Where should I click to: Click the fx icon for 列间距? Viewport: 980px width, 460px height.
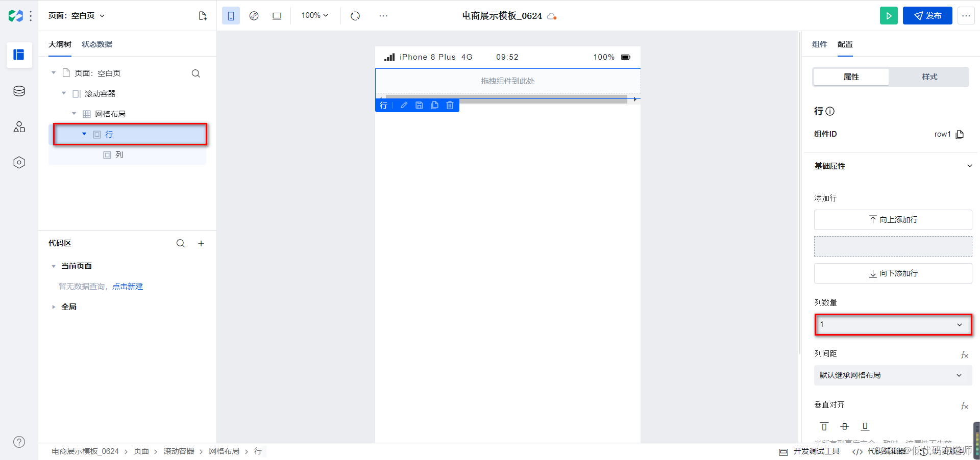964,355
